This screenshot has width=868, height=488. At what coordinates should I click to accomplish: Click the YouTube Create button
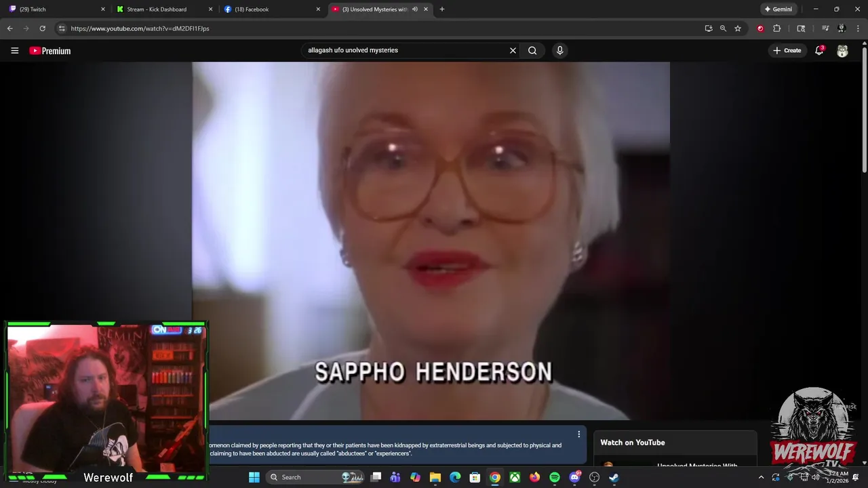coord(787,50)
